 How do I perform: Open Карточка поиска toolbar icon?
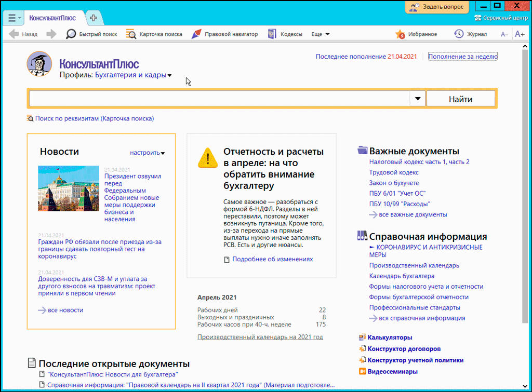(131, 34)
